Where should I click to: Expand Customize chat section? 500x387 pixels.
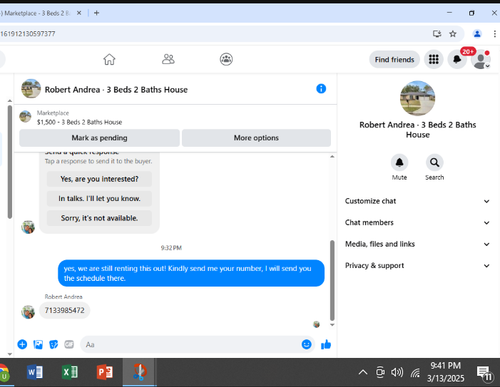click(x=417, y=201)
